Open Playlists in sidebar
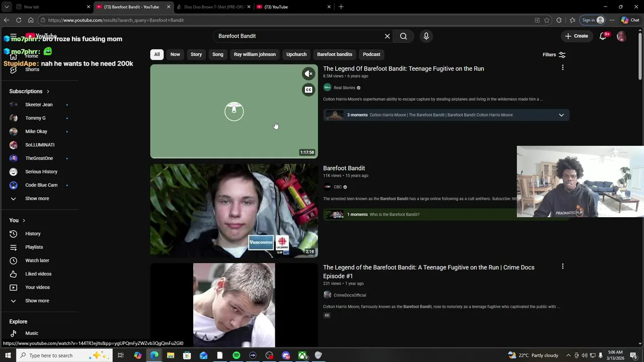Screen dimensions: 644x362 pyautogui.click(x=34, y=247)
